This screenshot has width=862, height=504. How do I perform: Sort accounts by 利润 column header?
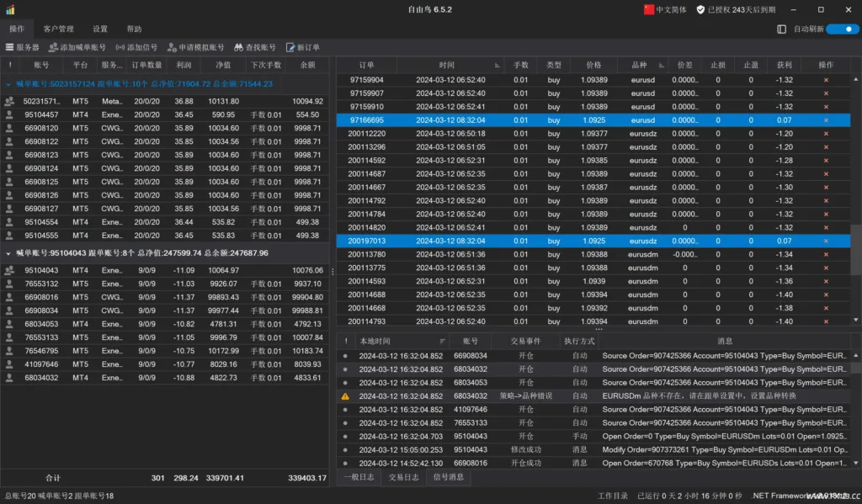click(x=184, y=65)
